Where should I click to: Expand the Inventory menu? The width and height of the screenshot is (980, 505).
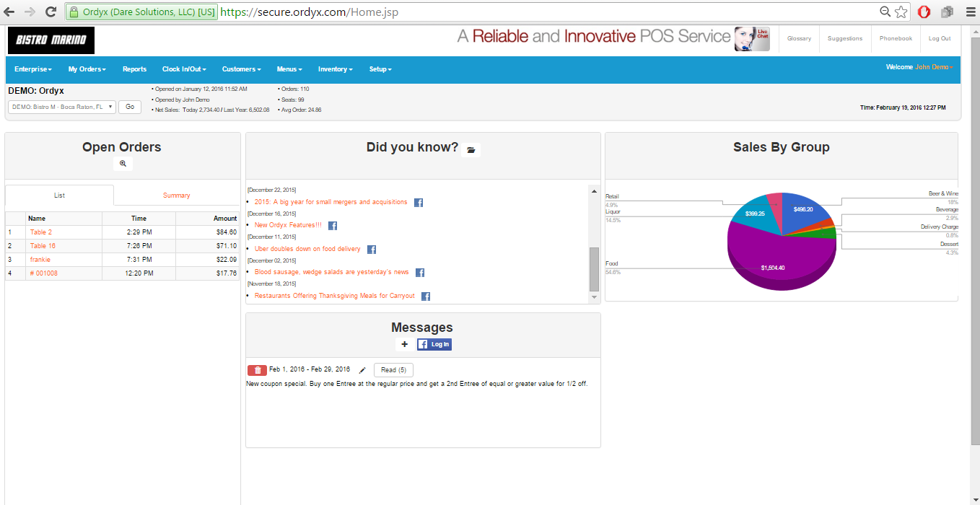click(x=335, y=69)
